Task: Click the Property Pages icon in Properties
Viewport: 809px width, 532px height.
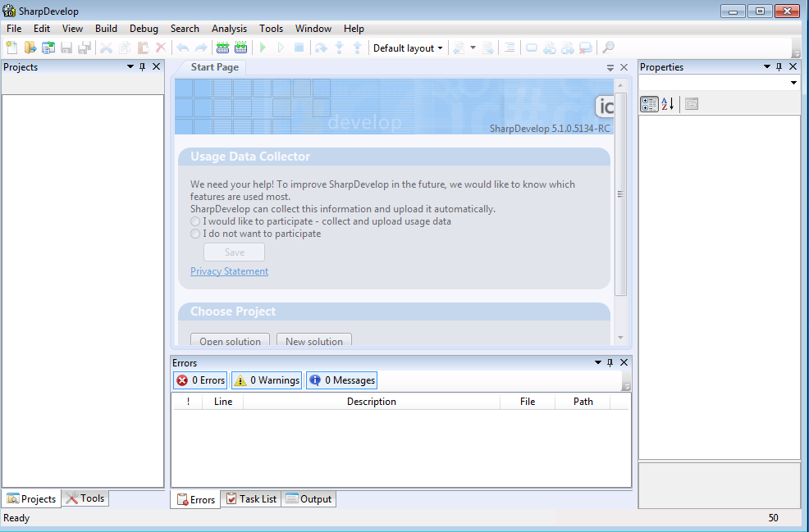Action: pos(692,103)
